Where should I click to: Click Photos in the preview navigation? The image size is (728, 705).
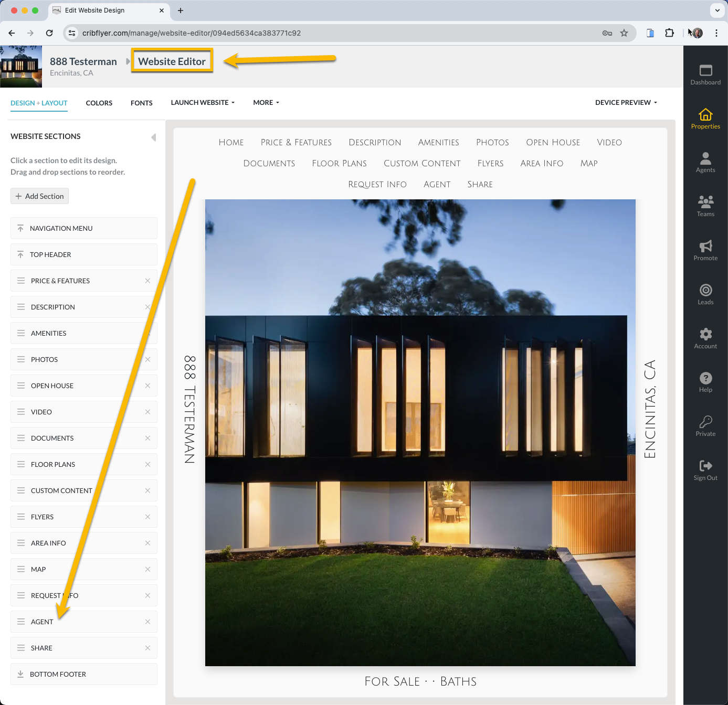click(x=492, y=142)
